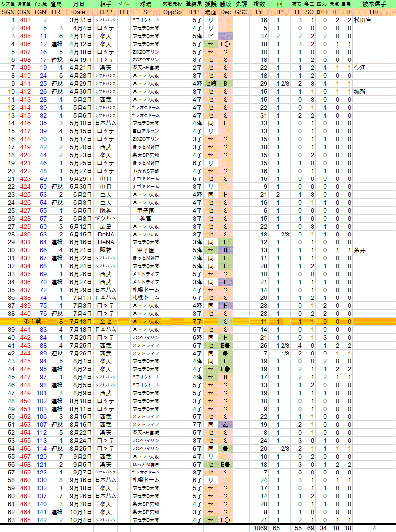Click the date cell 7月25日
The image size is (396, 532).
tap(79, 346)
